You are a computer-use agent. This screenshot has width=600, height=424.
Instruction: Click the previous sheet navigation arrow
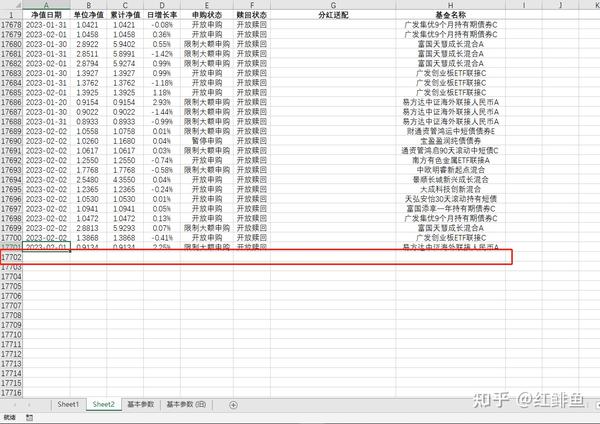(15, 405)
